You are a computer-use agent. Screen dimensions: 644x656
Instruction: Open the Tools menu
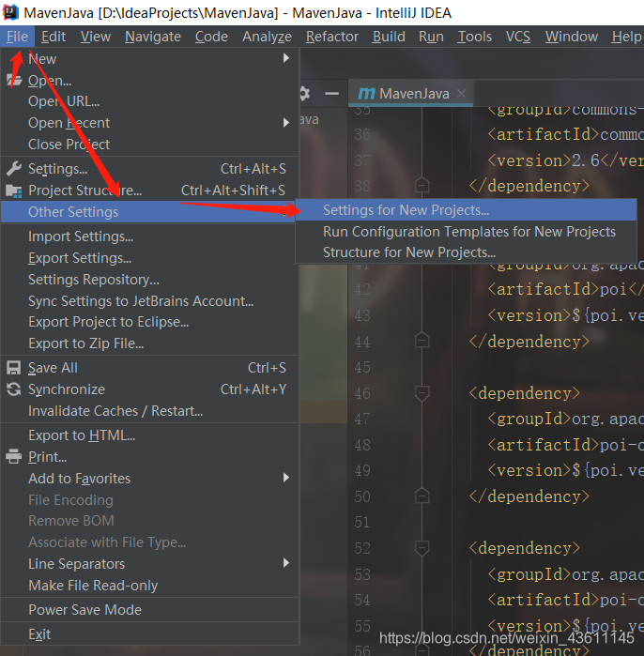tap(474, 37)
